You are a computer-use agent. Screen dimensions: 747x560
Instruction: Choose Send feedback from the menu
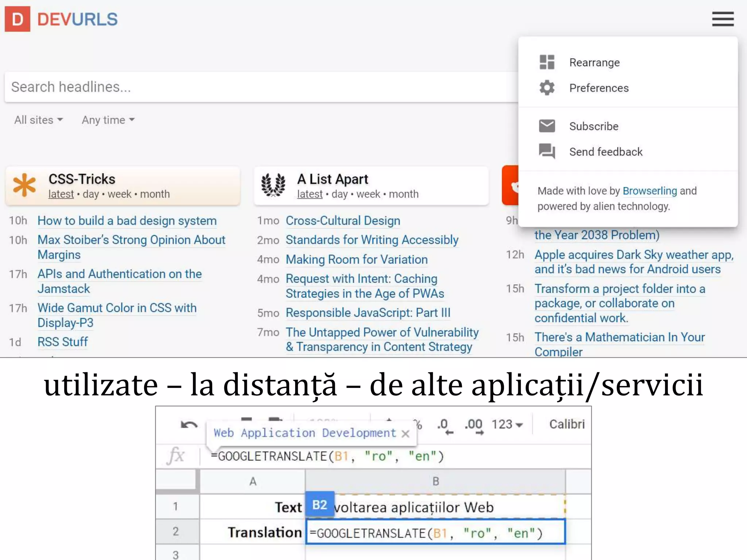point(605,152)
